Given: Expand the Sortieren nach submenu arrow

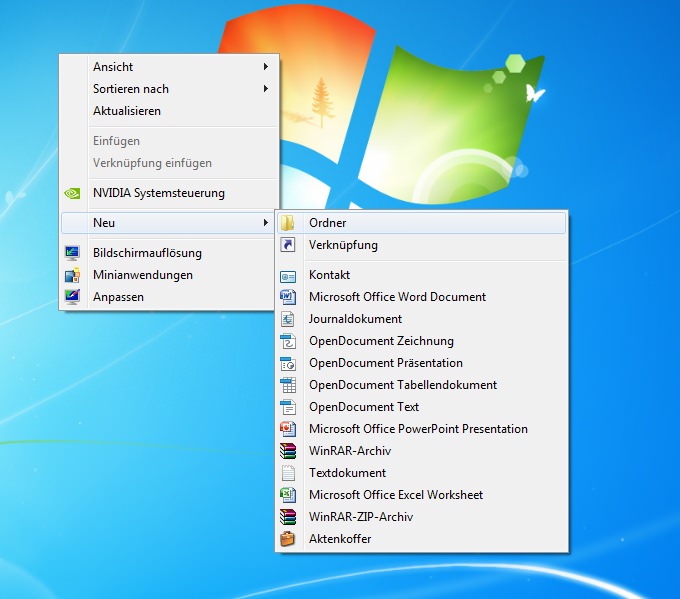Looking at the screenshot, I should point(266,88).
